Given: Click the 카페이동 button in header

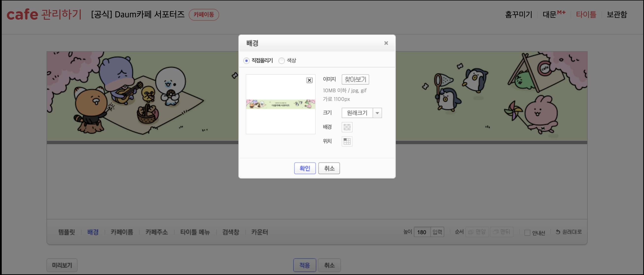Looking at the screenshot, I should [x=204, y=15].
